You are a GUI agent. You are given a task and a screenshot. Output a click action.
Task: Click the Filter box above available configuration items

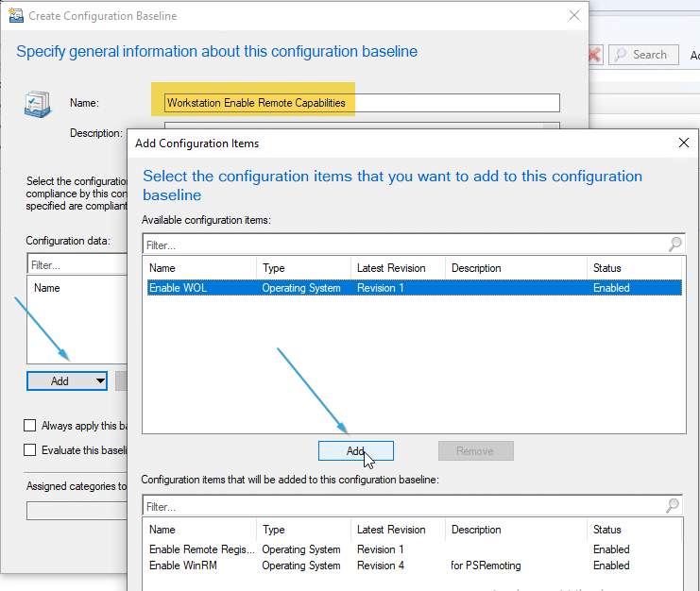click(404, 245)
